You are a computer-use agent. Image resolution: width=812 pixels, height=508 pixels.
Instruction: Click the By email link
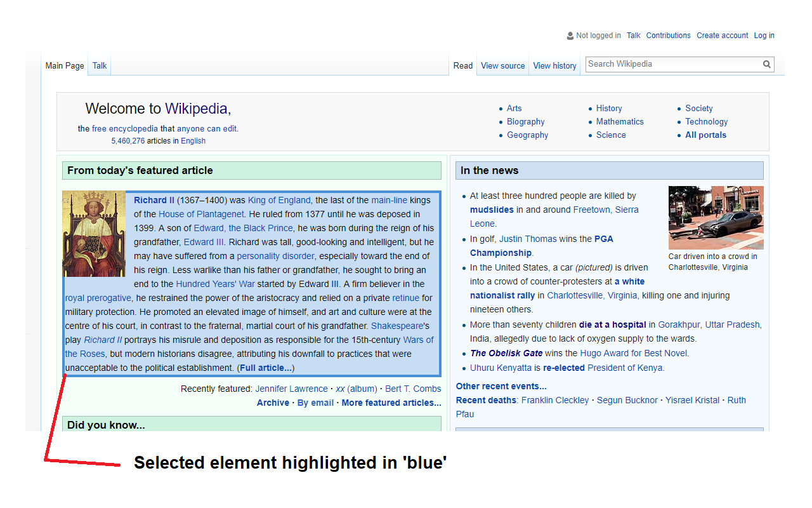tap(315, 403)
